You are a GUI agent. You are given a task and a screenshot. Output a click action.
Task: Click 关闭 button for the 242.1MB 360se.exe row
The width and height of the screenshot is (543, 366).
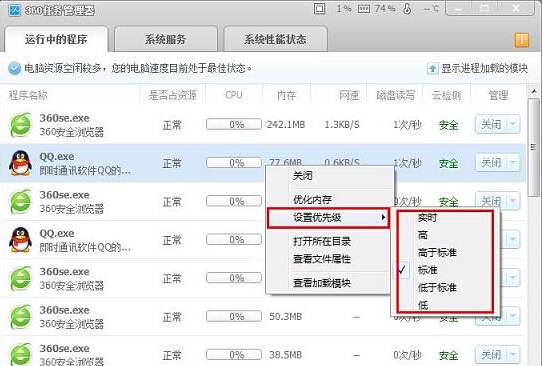click(491, 124)
